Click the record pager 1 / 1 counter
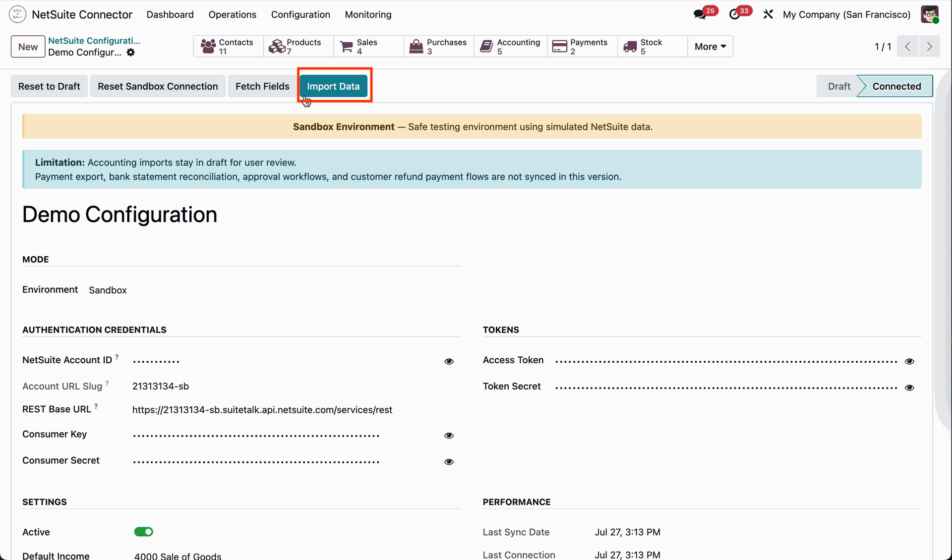Viewport: 952px width, 560px height. click(x=883, y=47)
